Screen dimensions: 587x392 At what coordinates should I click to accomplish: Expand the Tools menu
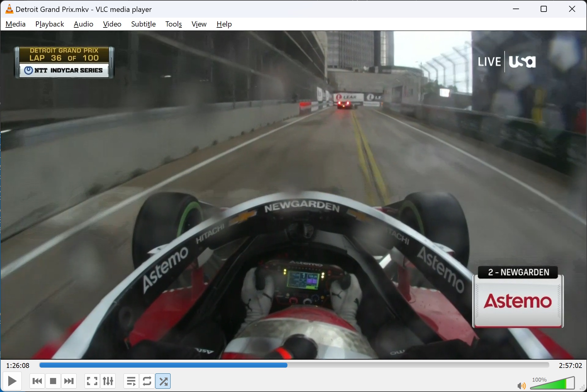(174, 24)
